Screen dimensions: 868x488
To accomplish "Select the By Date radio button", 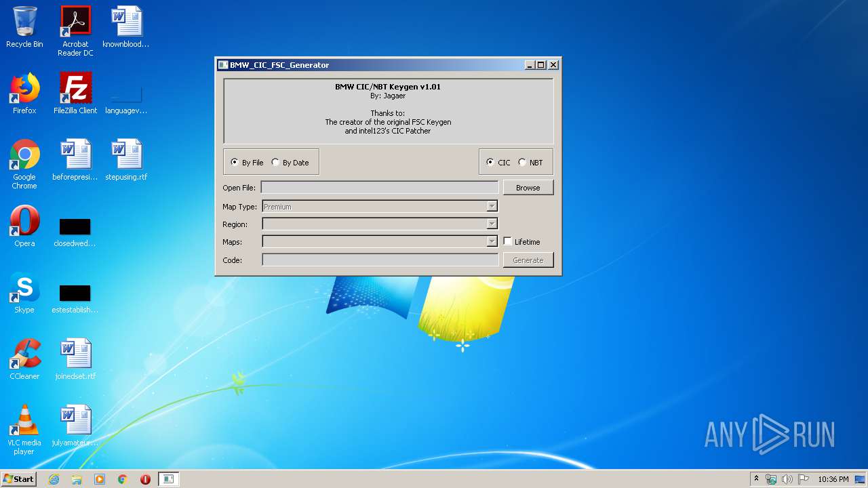I will [x=290, y=163].
